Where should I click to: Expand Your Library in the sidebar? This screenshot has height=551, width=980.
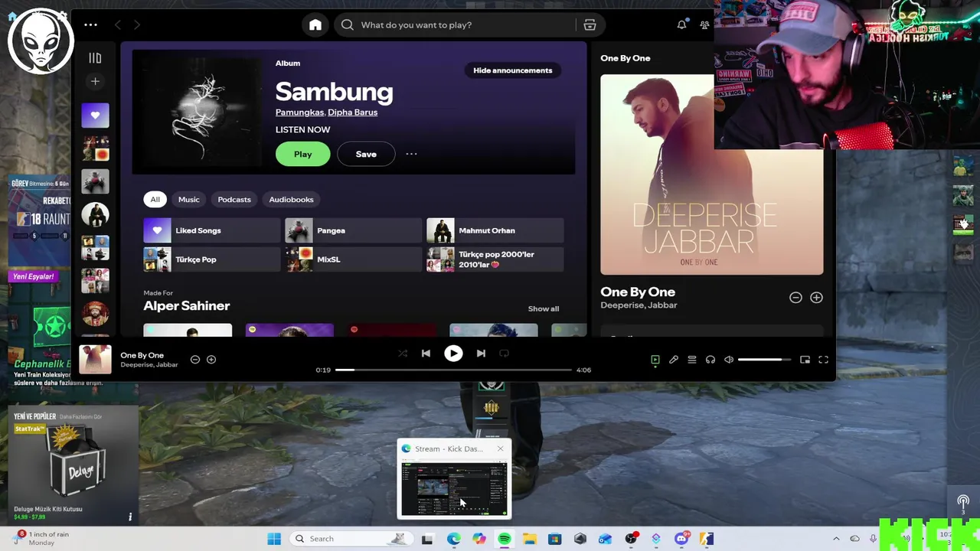coord(95,58)
